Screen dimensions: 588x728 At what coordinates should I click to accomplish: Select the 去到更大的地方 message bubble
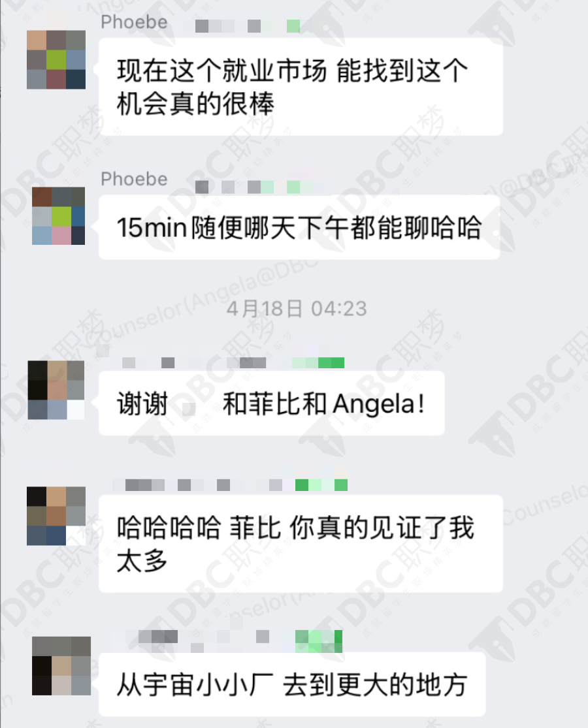[x=292, y=684]
